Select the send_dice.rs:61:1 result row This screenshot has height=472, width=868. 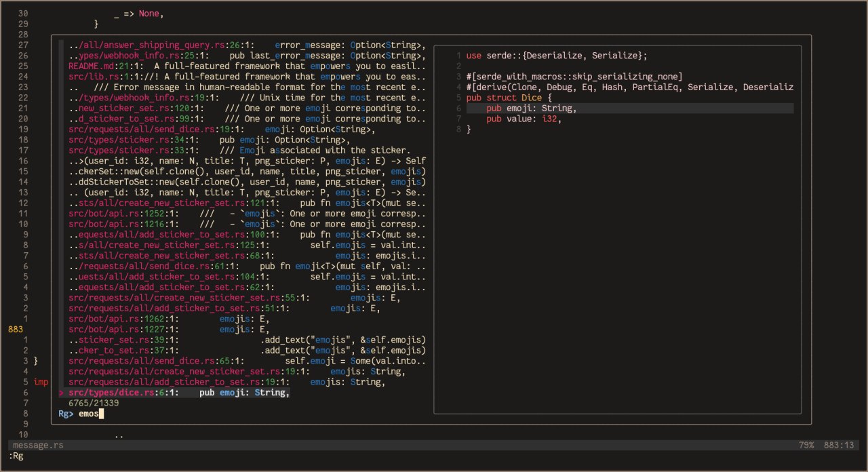[248, 266]
